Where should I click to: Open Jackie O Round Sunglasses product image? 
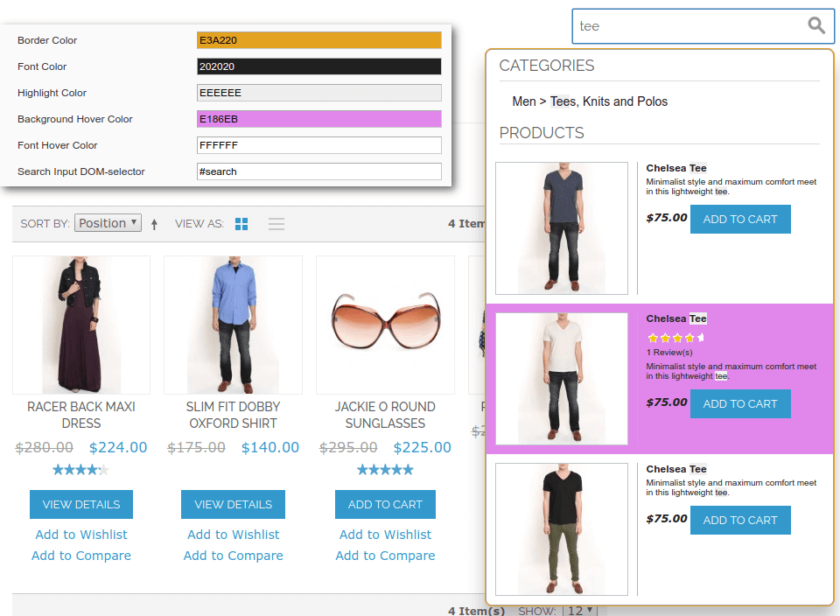[x=385, y=325]
